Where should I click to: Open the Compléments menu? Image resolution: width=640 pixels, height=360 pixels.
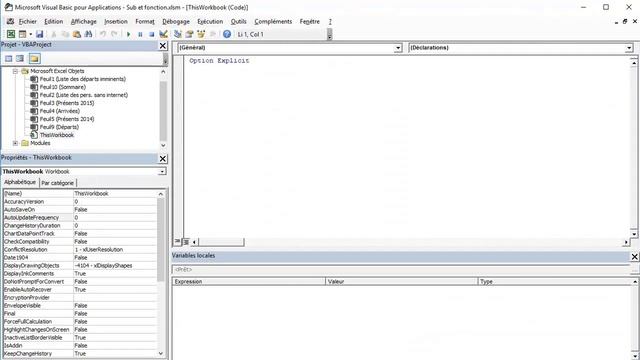pos(273,22)
